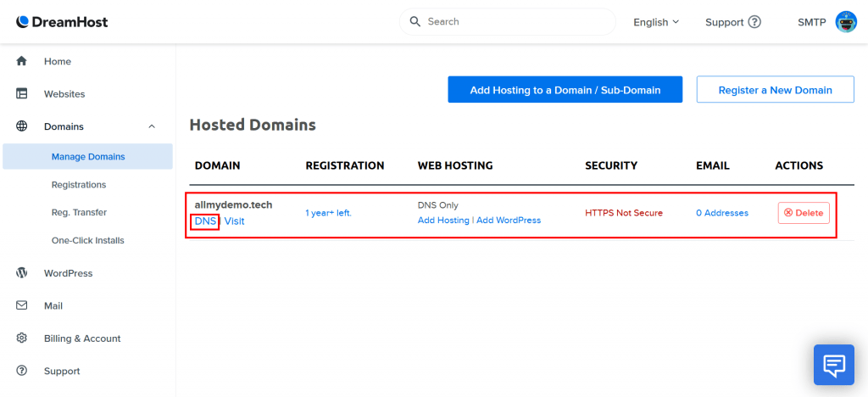This screenshot has width=868, height=397.
Task: Click the search magnifier icon
Action: click(415, 21)
